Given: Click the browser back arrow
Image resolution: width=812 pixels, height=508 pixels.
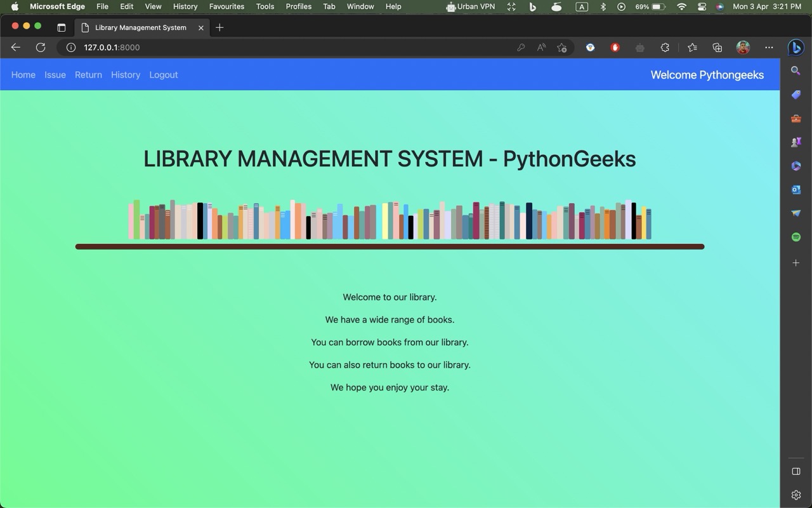Looking at the screenshot, I should 16,47.
